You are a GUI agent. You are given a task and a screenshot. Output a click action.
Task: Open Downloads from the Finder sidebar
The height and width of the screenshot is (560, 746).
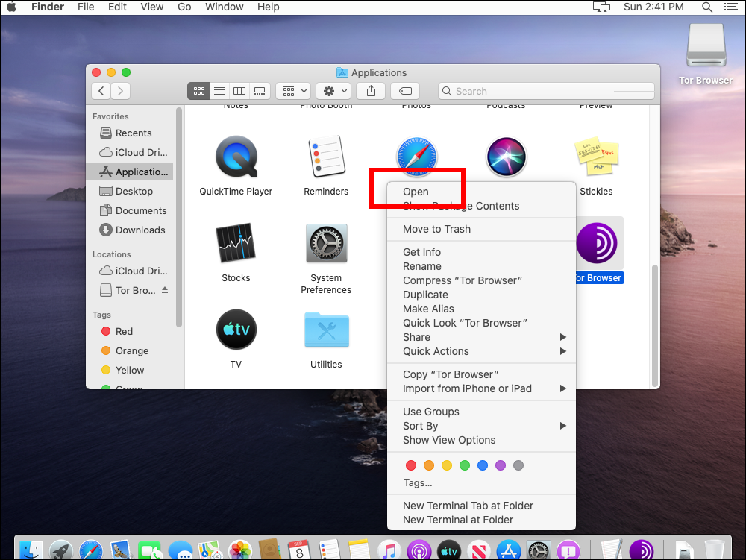pos(139,230)
